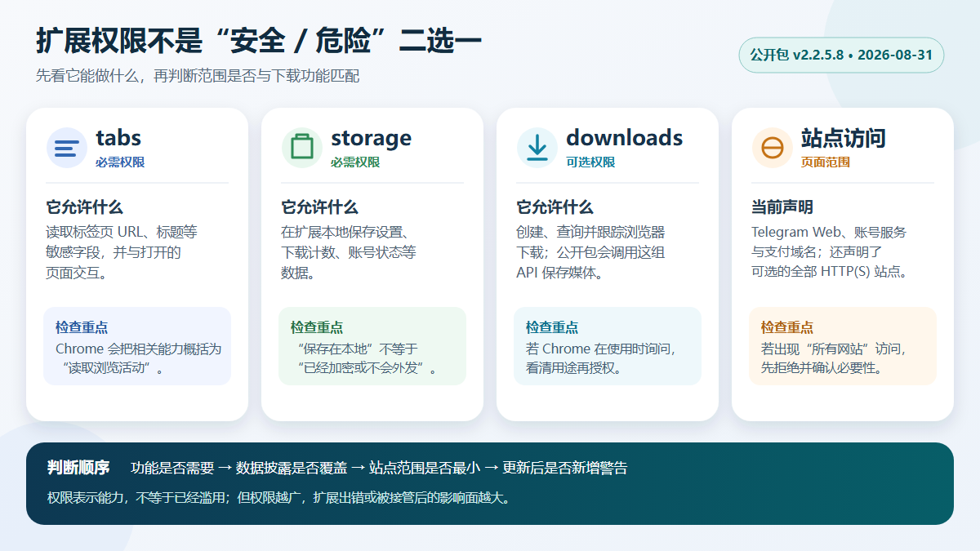Click the 页面范围 label
The height and width of the screenshot is (551, 980).
pyautogui.click(x=826, y=162)
